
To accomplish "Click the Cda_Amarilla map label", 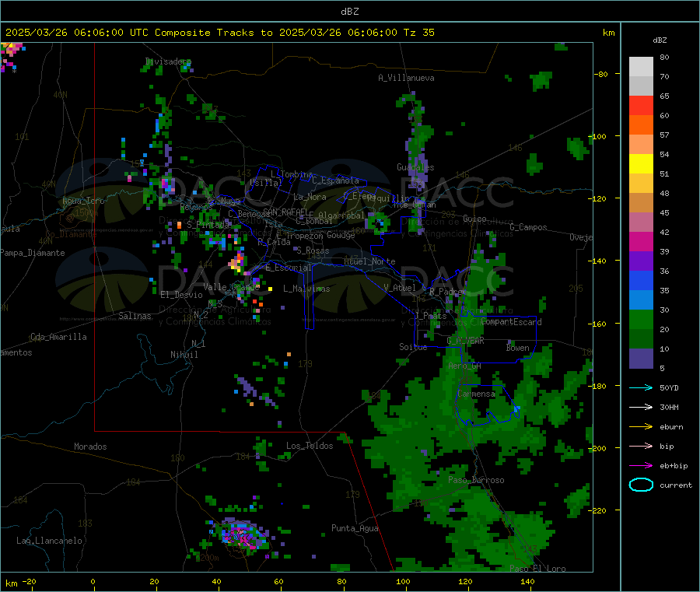I will click(58, 337).
